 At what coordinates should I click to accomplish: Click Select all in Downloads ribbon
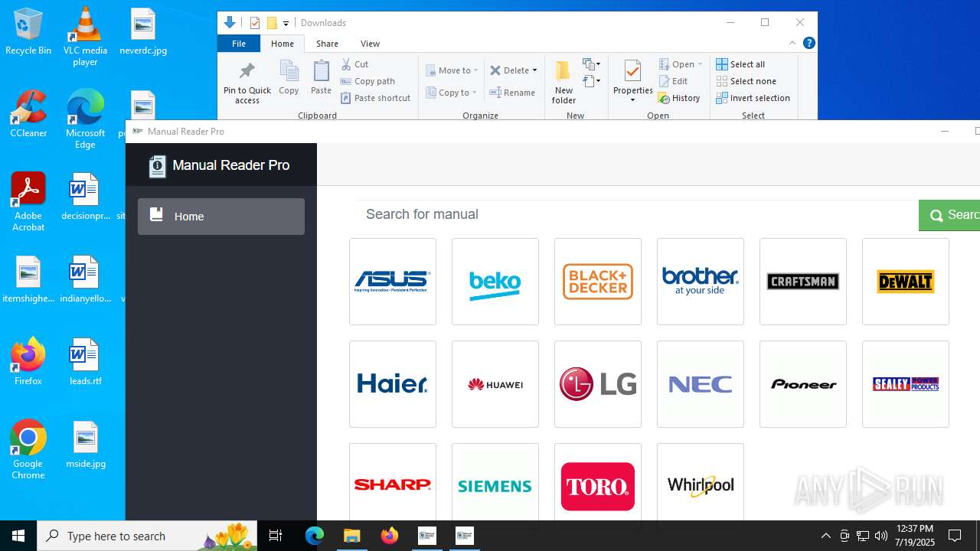tap(740, 64)
